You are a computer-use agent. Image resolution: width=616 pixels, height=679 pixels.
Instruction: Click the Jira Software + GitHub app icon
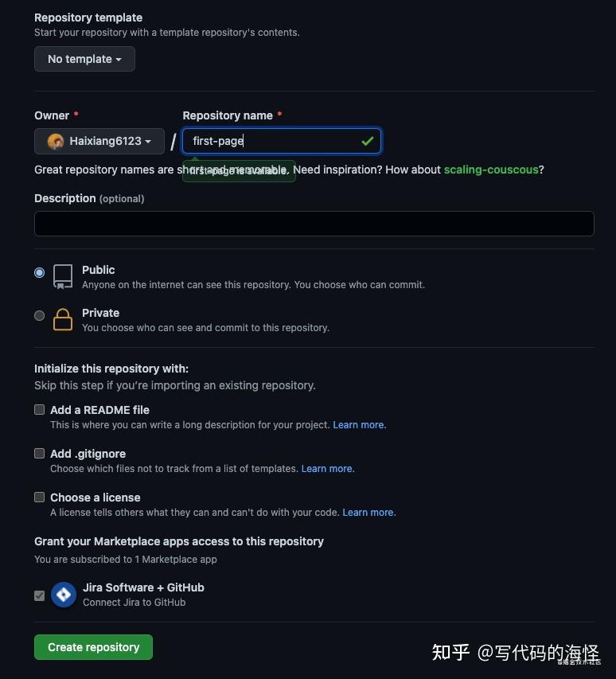(x=63, y=594)
